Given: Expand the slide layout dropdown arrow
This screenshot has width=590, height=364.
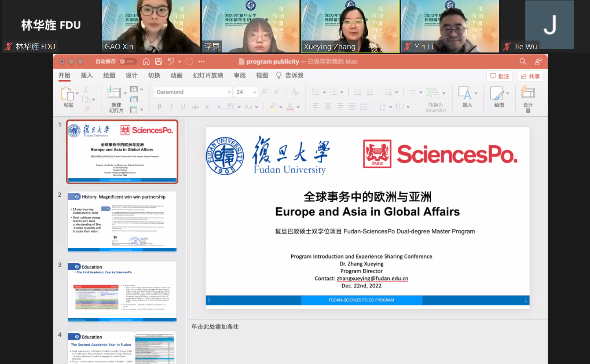Looking at the screenshot, I should (142, 89).
